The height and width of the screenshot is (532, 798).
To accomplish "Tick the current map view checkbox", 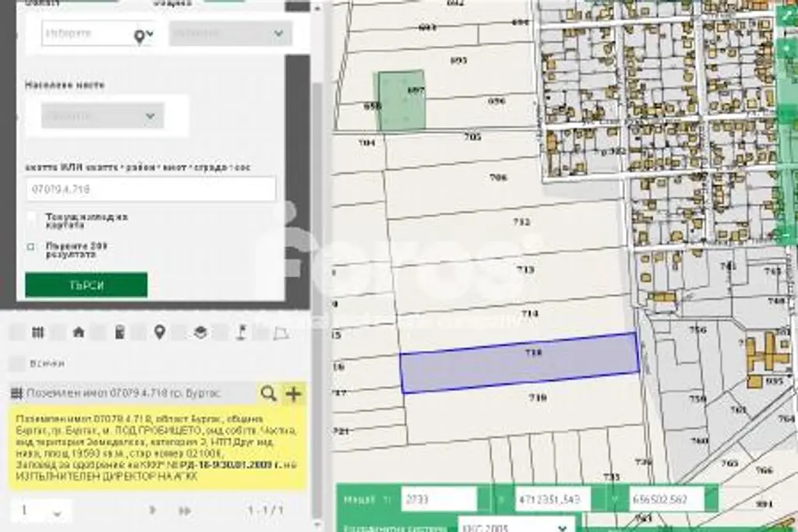I will (x=31, y=217).
